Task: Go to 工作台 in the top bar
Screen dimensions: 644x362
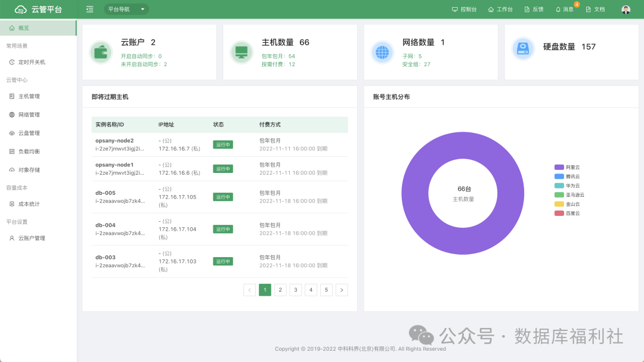Action: click(500, 9)
